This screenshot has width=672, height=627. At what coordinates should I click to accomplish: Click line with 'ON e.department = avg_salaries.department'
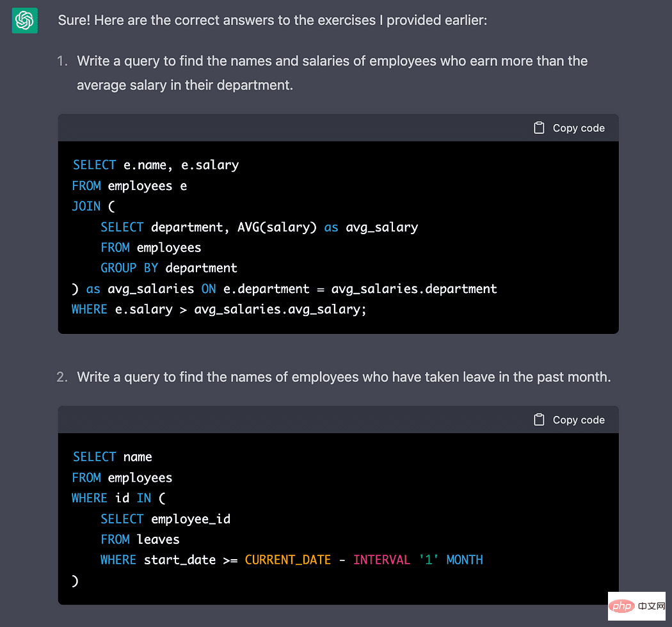tap(285, 289)
